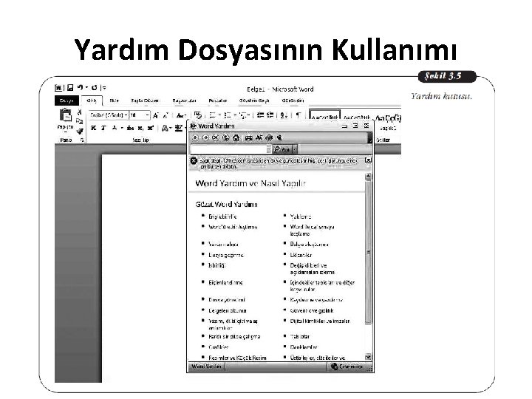This screenshot has height=399, width=532.
Task: Open the Customize Quick Access Toolbar arrow
Action: pyautogui.click(x=104, y=87)
